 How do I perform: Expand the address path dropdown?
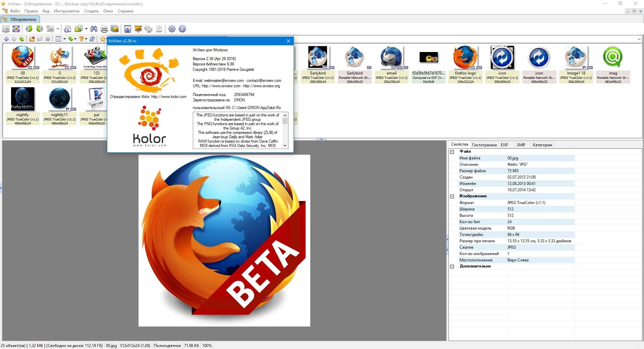pos(639,39)
